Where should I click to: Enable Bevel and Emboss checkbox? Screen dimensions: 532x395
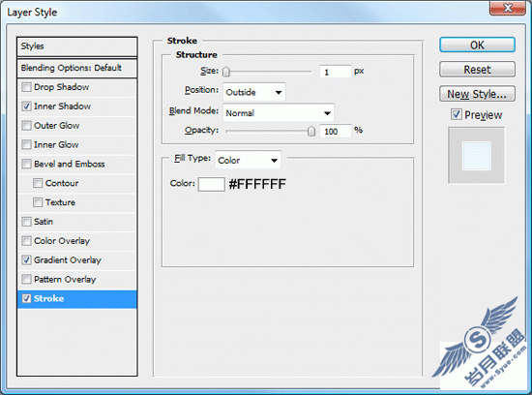26,164
